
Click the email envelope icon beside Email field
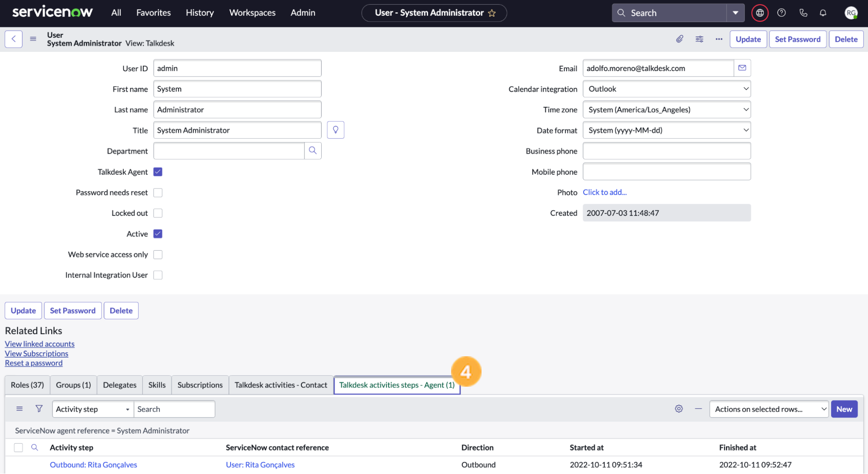click(742, 68)
